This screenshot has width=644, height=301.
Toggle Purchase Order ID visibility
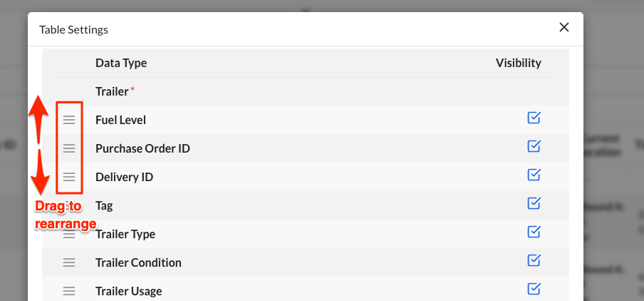(x=534, y=146)
